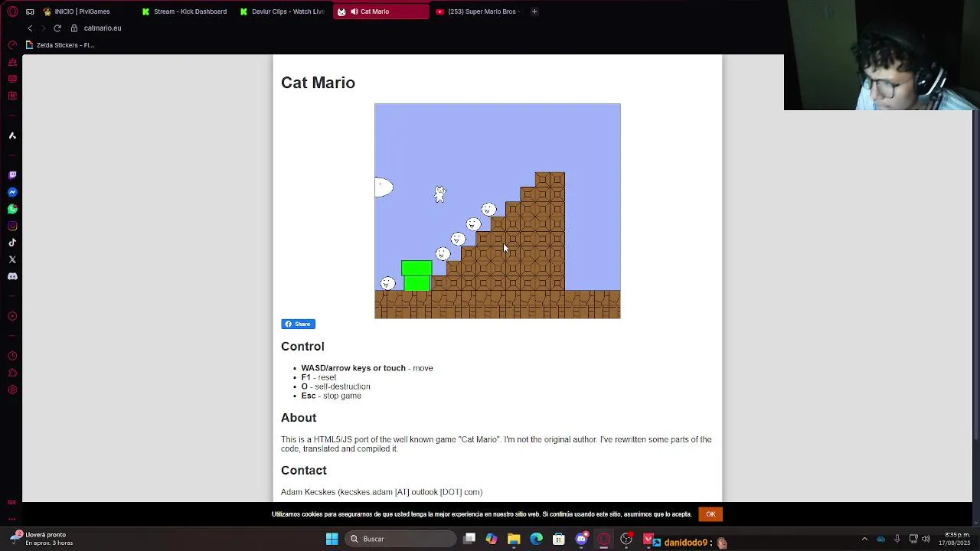Click Opera GX icon in the taskbar
Image resolution: width=980 pixels, height=551 pixels.
[x=604, y=539]
